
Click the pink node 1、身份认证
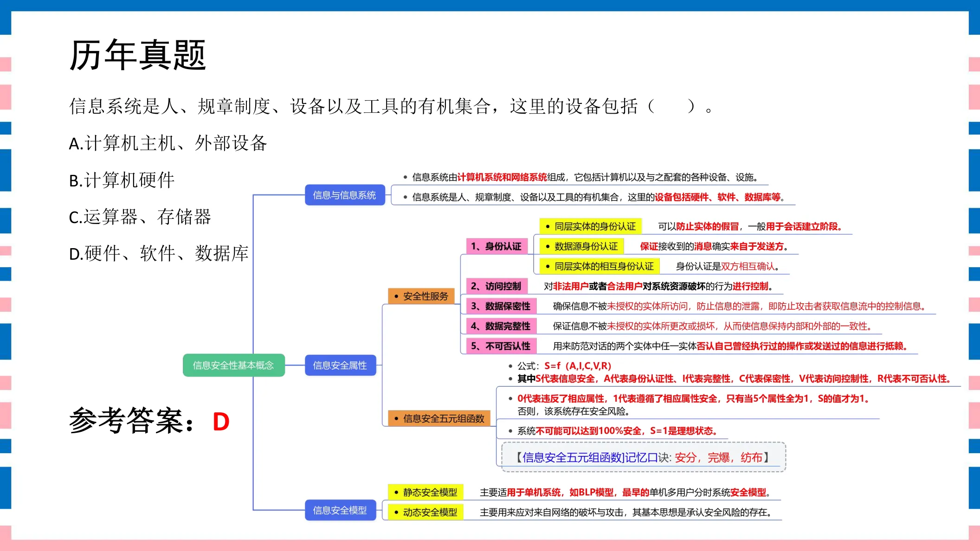click(496, 246)
